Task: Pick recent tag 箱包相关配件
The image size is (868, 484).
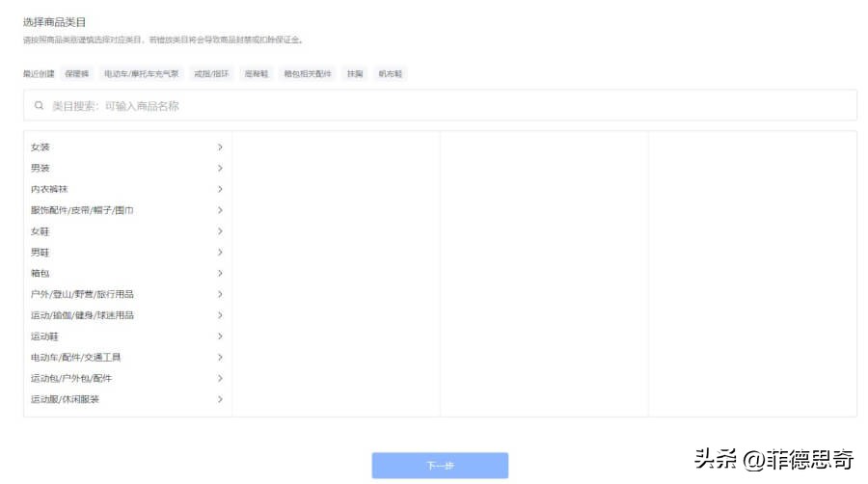Action: pyautogui.click(x=308, y=73)
